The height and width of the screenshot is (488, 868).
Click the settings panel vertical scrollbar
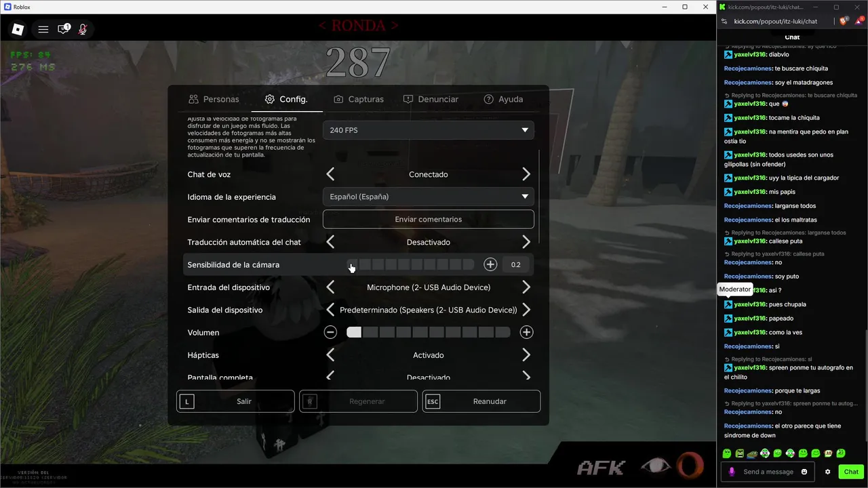[539, 197]
